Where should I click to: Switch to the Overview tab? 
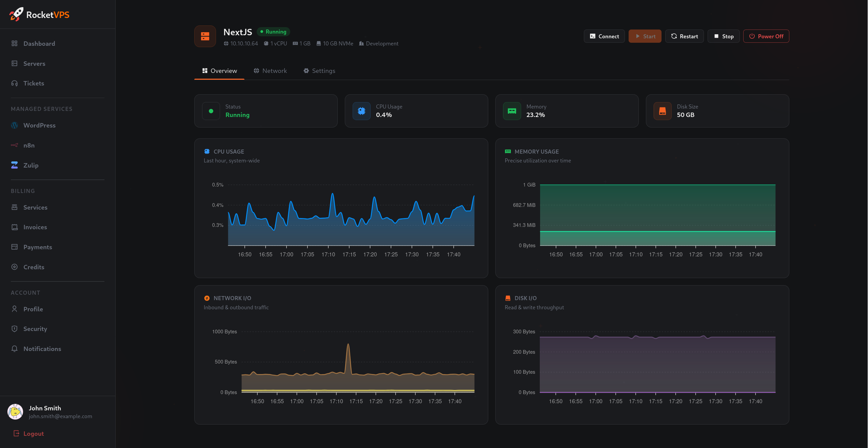[219, 71]
